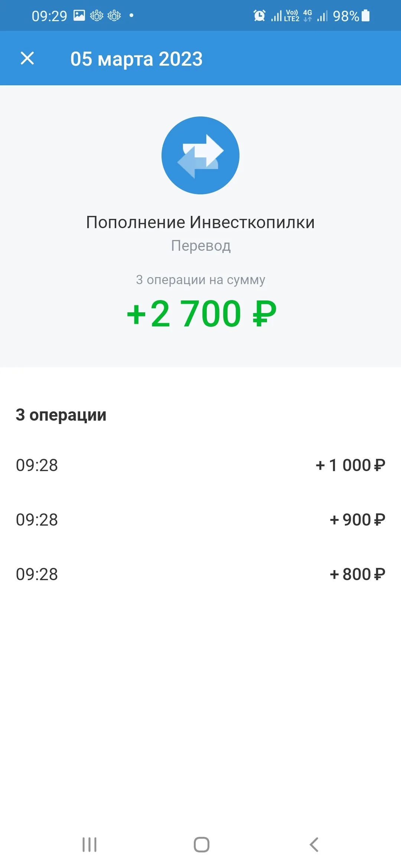
Task: Open the +900 ₽ operation entry
Action: pyautogui.click(x=200, y=520)
